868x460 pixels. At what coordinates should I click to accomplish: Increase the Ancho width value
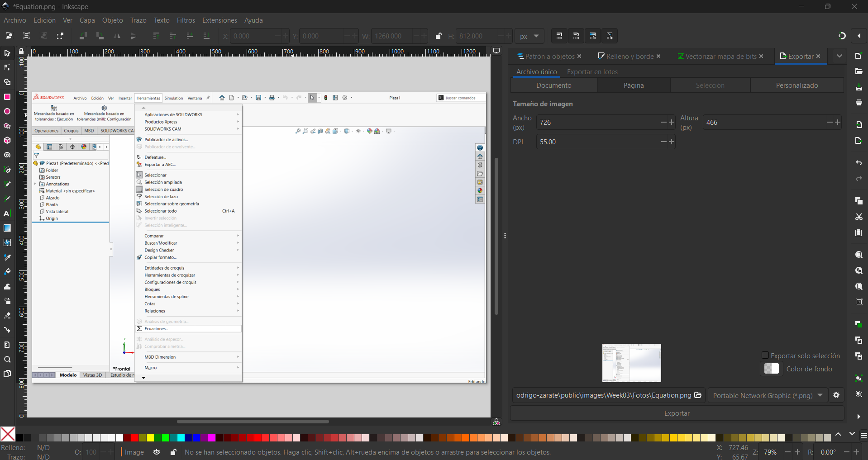672,122
